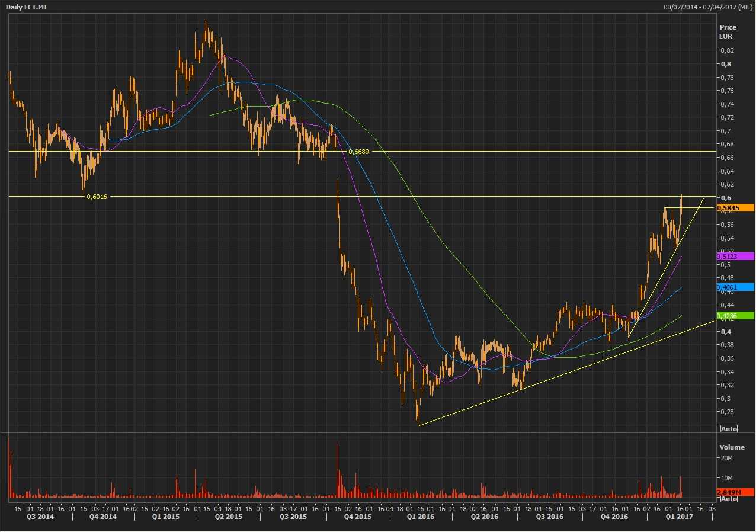The height and width of the screenshot is (532, 756).
Task: Click the orange 0,5845 last price tag
Action: [x=735, y=208]
